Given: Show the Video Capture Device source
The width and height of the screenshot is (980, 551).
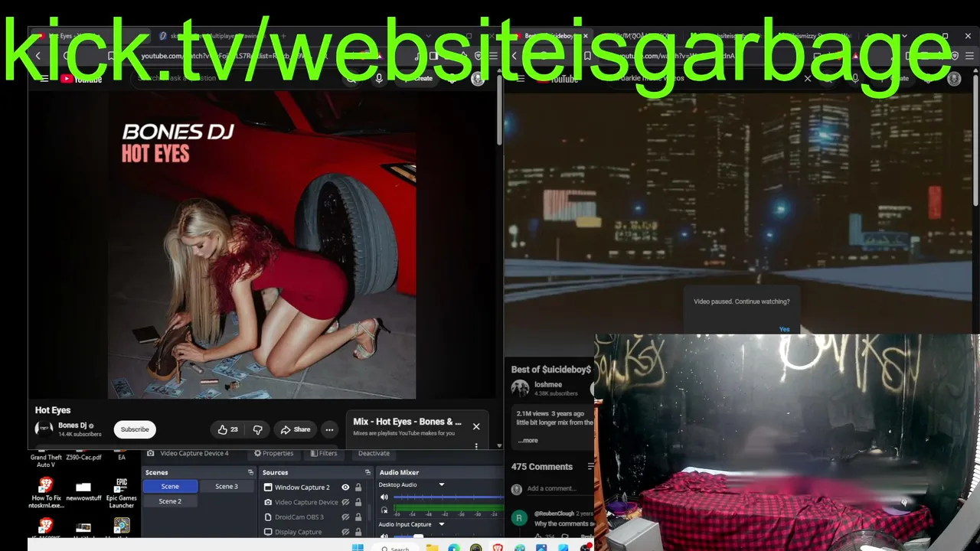Looking at the screenshot, I should click(x=345, y=502).
